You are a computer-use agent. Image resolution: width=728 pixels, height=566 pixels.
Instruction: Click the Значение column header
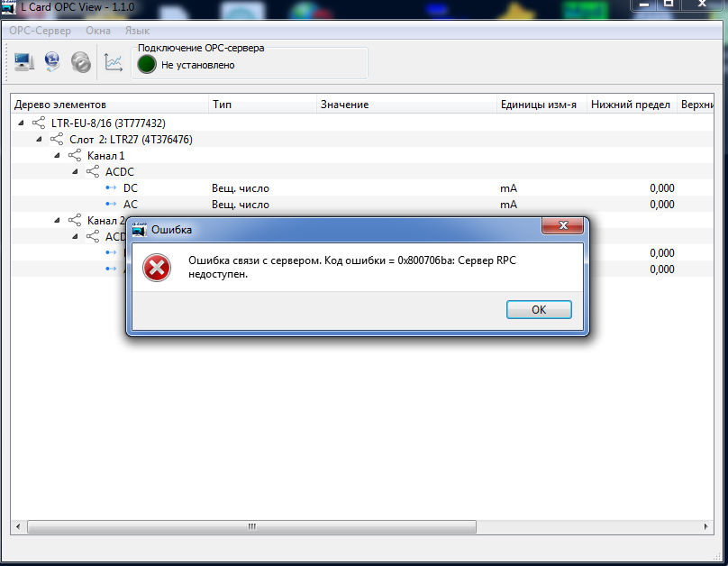[344, 105]
